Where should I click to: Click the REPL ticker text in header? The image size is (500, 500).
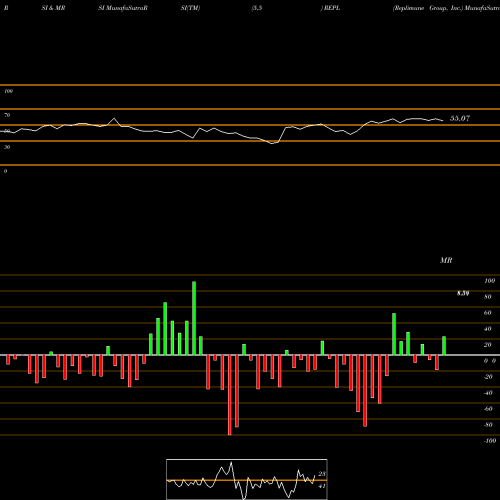coord(332,8)
